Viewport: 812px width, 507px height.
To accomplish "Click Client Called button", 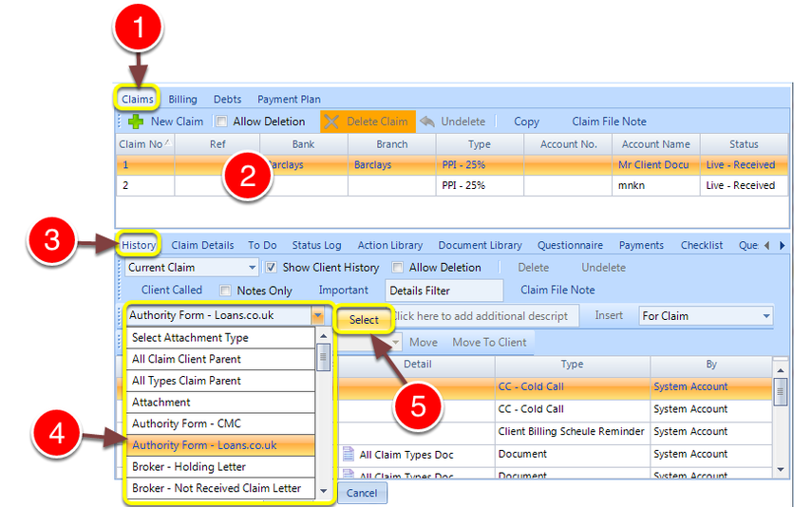I will [x=171, y=290].
